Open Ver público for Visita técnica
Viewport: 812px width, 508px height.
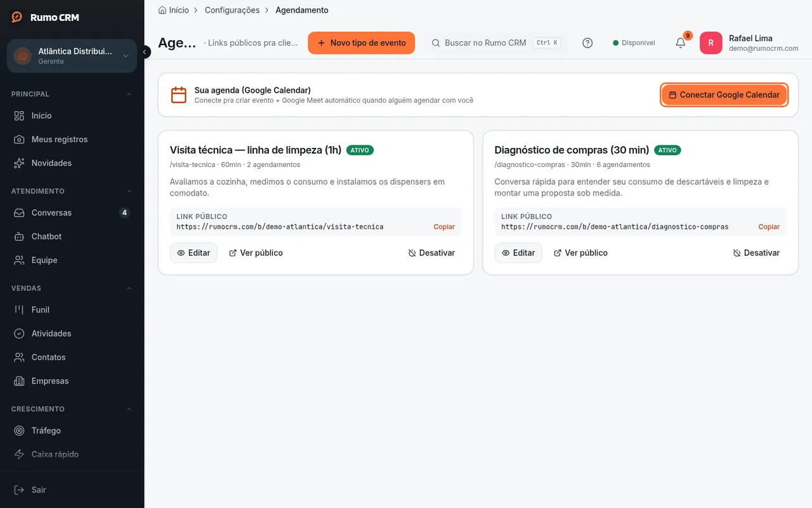[x=256, y=253]
